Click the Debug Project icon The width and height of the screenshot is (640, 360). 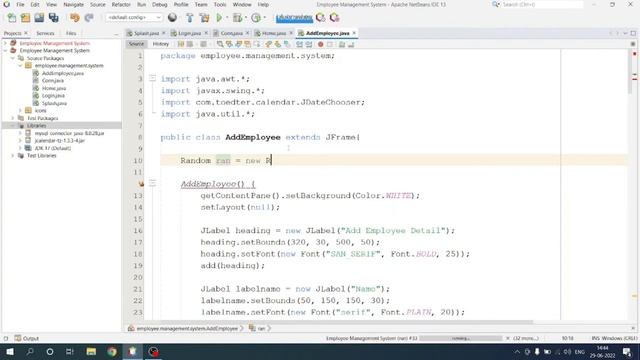(237, 18)
